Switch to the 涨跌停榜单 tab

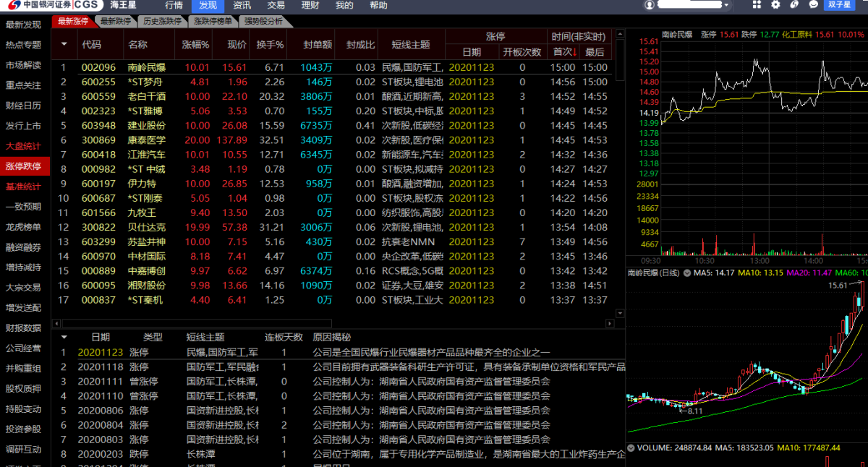(x=213, y=21)
